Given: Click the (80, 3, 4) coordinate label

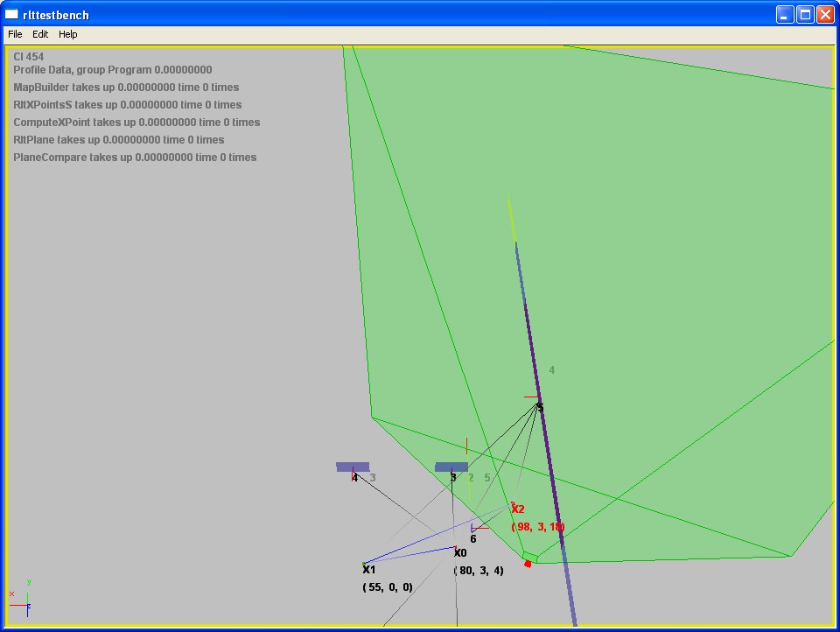Looking at the screenshot, I should (x=479, y=571).
